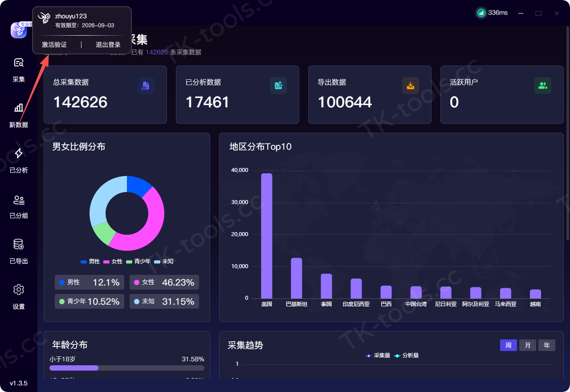The height and width of the screenshot is (392, 570).
Task: Open 已分组 grouped users icon
Action: tap(19, 200)
